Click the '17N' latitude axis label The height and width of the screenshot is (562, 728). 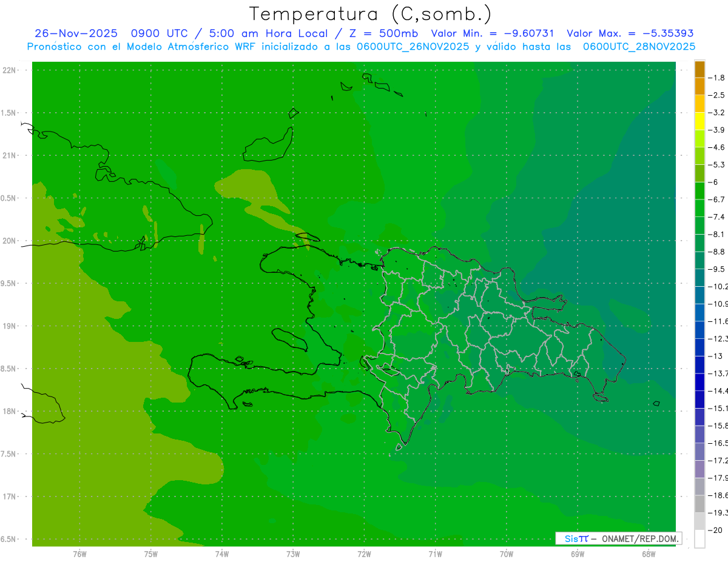coord(8,497)
